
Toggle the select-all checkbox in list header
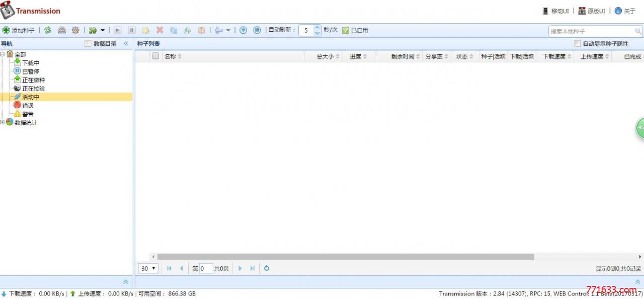point(155,56)
